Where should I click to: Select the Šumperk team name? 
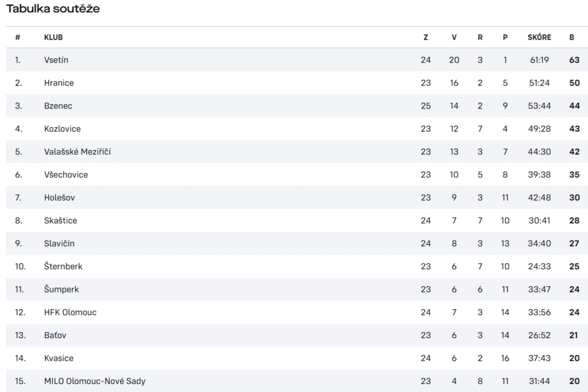tap(61, 289)
